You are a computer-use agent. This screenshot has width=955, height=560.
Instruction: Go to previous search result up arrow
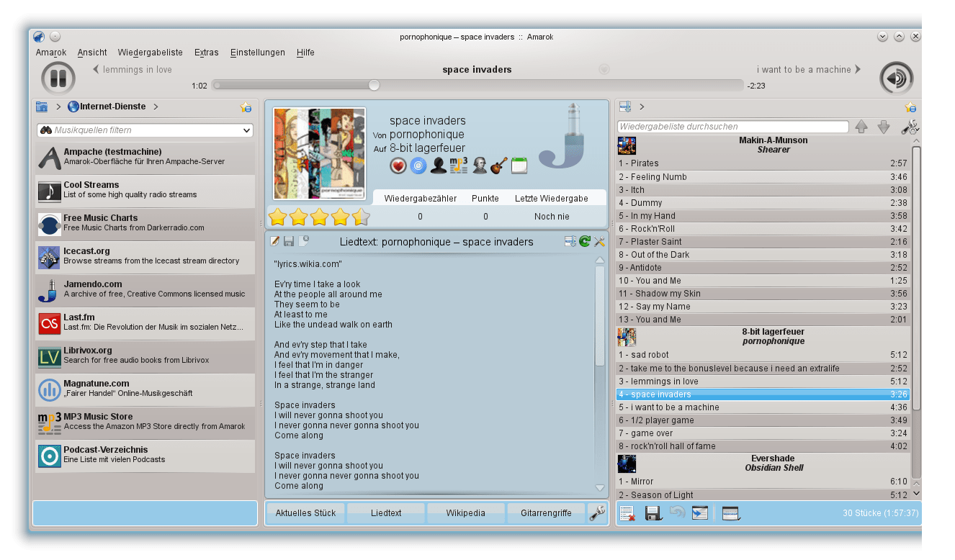click(x=861, y=127)
